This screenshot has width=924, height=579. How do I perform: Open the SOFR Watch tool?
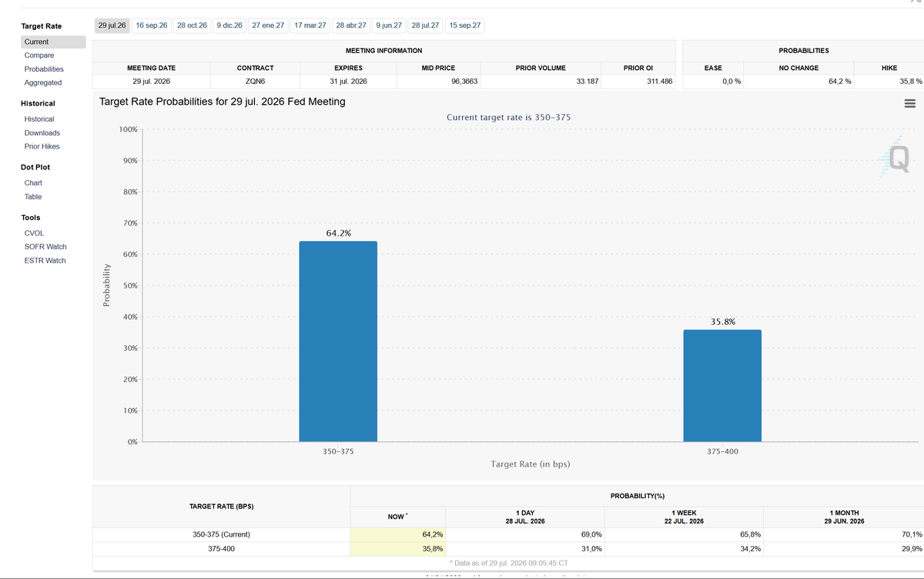[45, 246]
